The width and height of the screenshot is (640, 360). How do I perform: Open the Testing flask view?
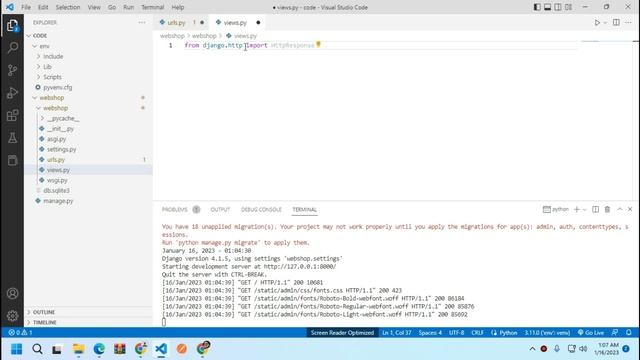(12, 138)
